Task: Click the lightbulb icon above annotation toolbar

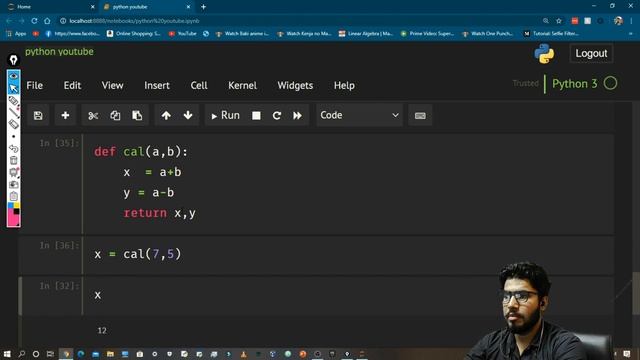Action: pyautogui.click(x=13, y=60)
